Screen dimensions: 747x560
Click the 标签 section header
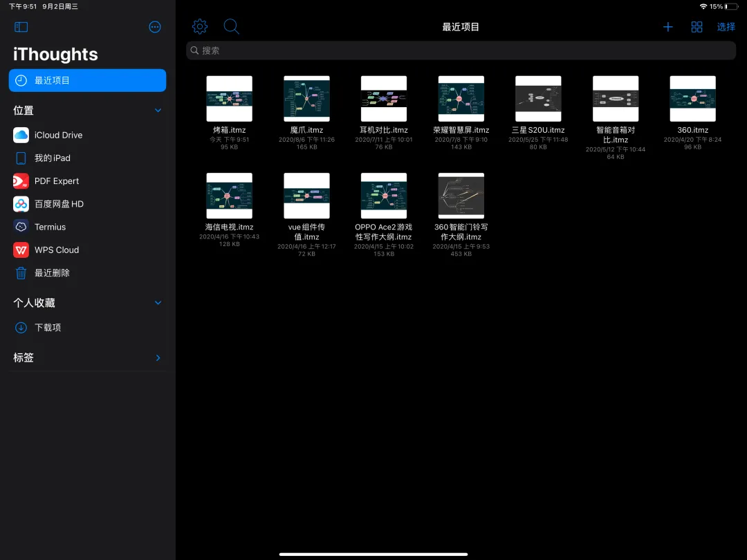pyautogui.click(x=24, y=357)
